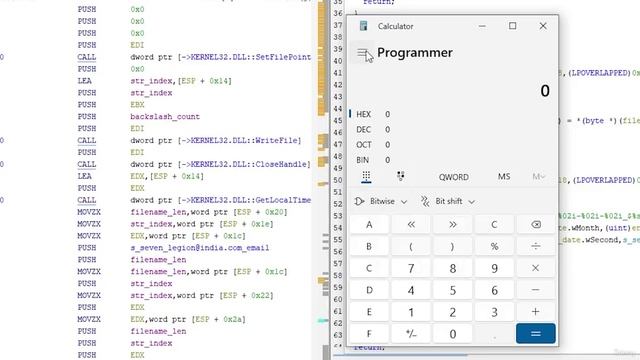Click s_seven_legion@india.com_email operand

[x=200, y=248]
